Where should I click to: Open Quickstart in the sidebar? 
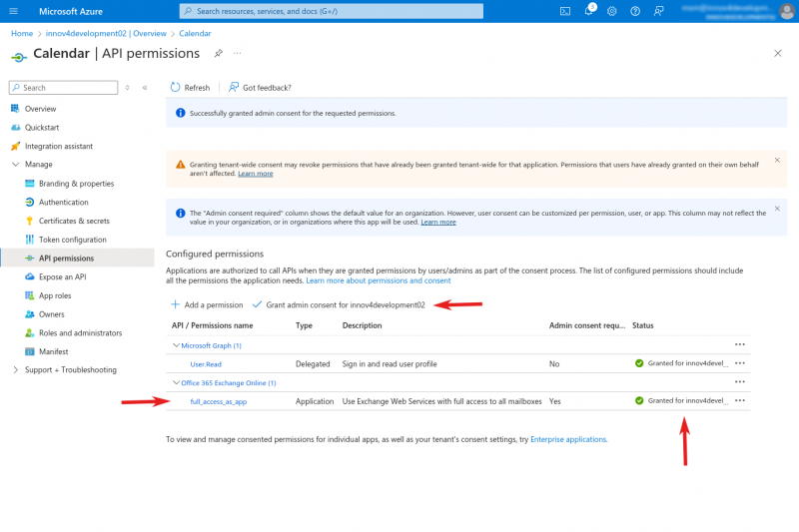click(x=42, y=128)
